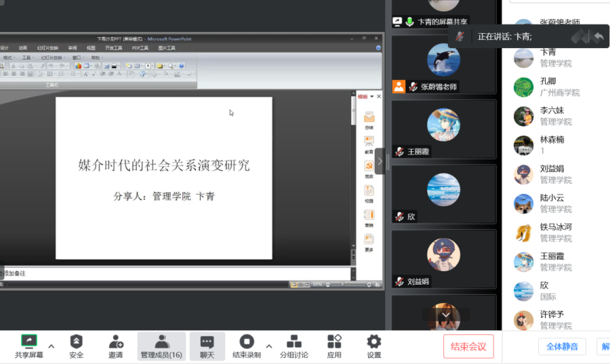610x364 pixels.
Task: Click the red 结束会议 button
Action: pos(468,346)
